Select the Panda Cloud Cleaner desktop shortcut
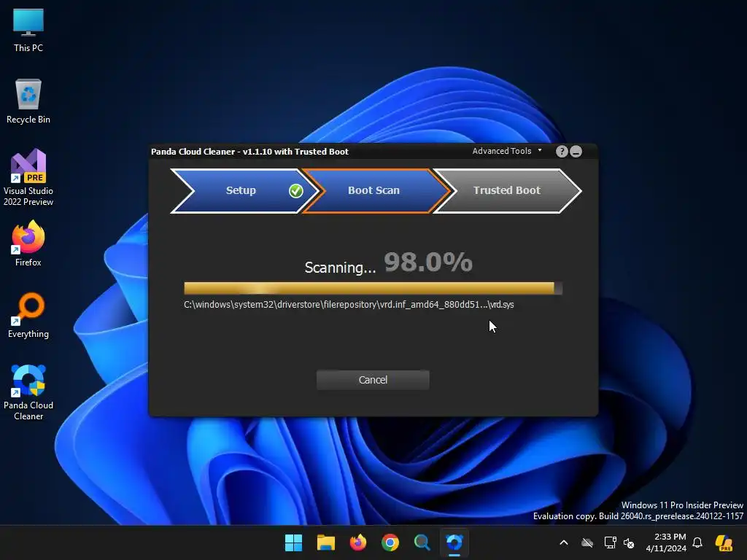The height and width of the screenshot is (560, 747). pos(28,392)
